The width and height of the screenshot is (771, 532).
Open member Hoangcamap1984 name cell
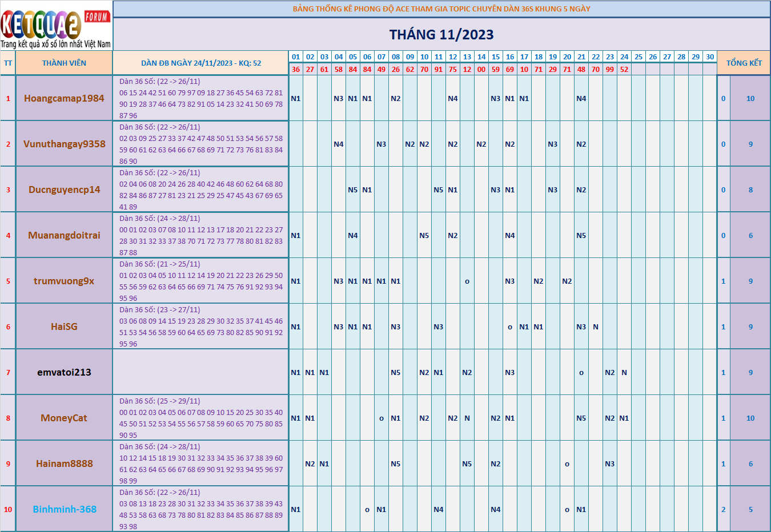click(64, 98)
